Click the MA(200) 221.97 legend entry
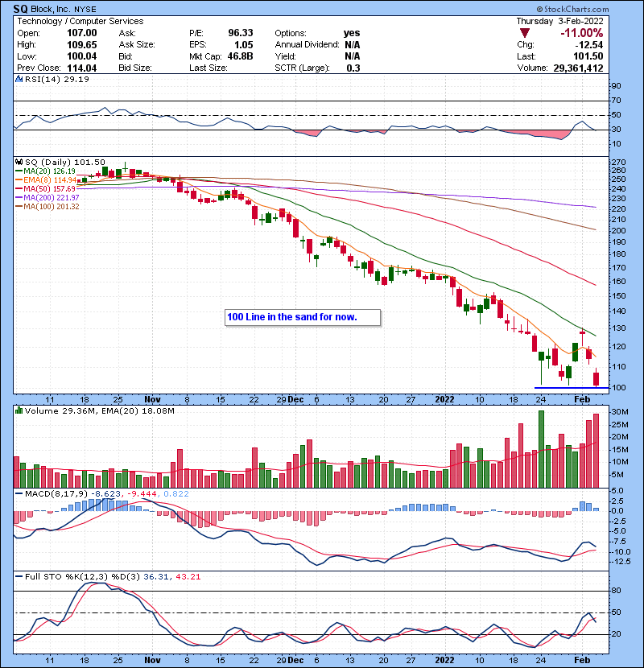 click(52, 198)
